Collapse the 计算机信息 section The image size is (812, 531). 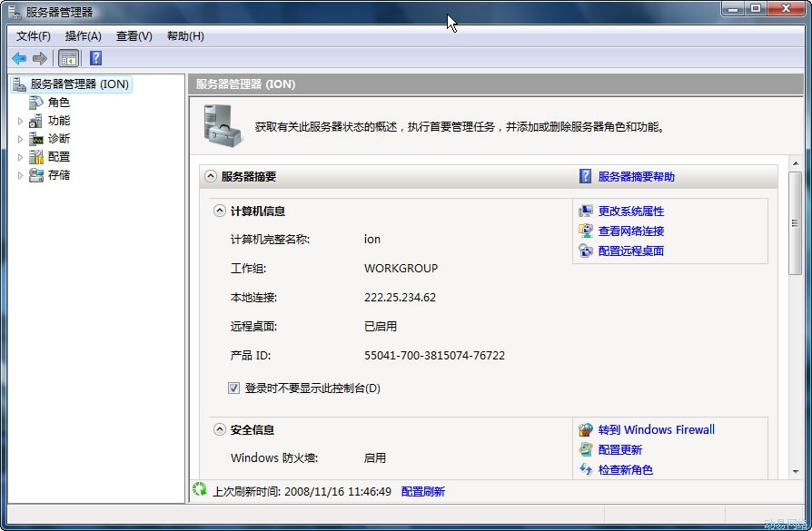(x=220, y=211)
